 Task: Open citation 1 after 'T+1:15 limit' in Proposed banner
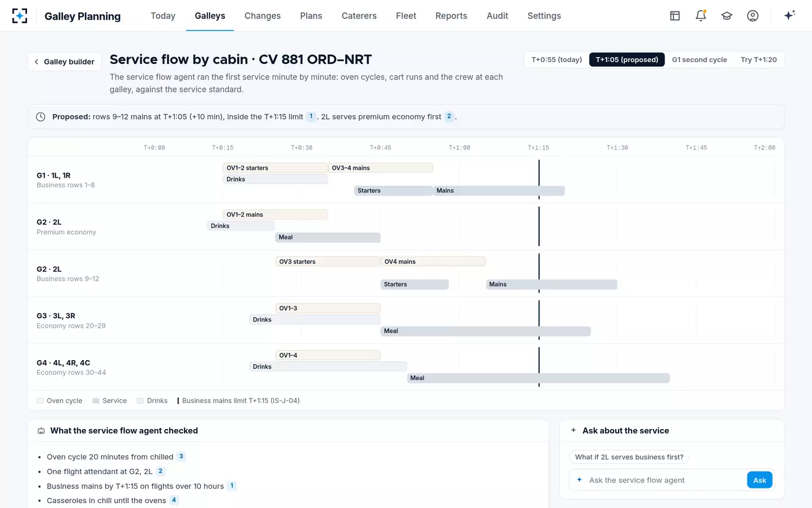[x=311, y=116]
